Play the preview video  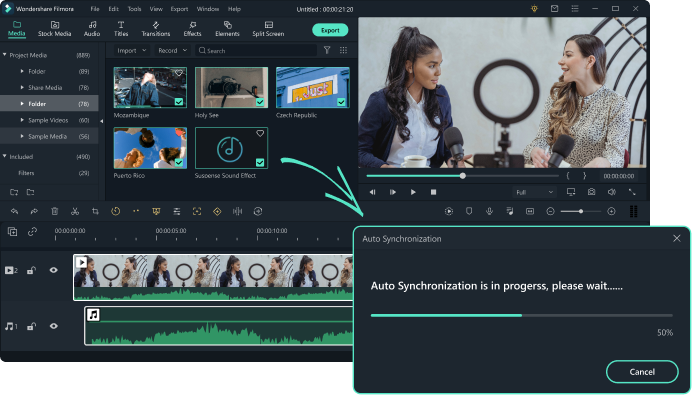point(413,192)
